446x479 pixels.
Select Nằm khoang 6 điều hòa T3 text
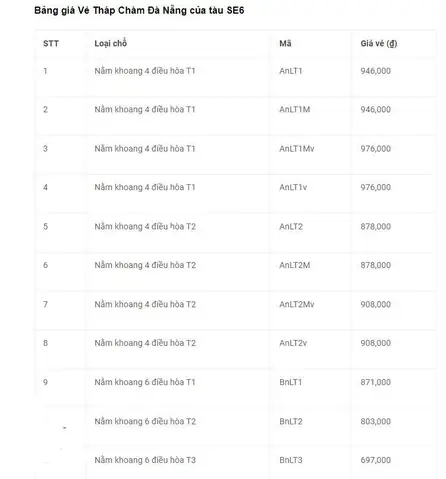[x=145, y=460]
